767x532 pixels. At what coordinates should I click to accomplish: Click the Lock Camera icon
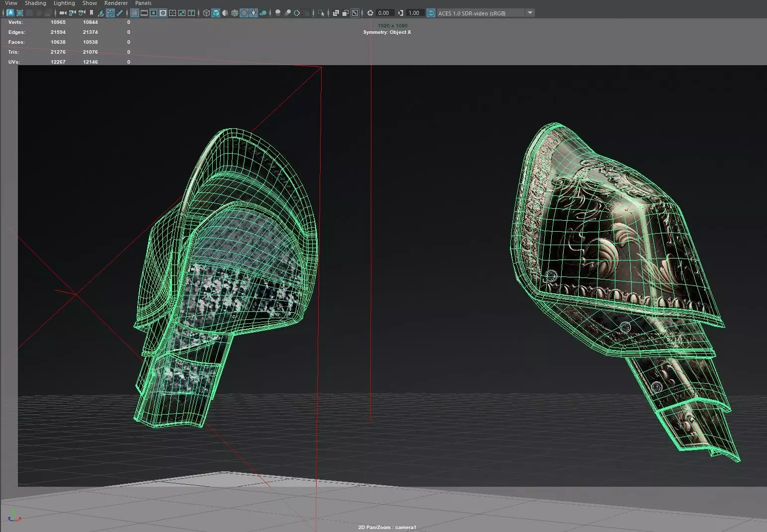72,13
